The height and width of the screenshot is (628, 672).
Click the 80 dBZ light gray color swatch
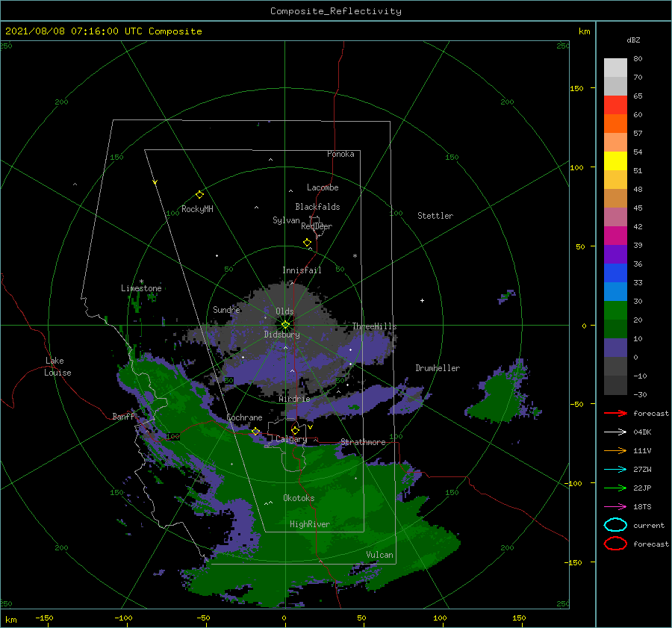(615, 68)
